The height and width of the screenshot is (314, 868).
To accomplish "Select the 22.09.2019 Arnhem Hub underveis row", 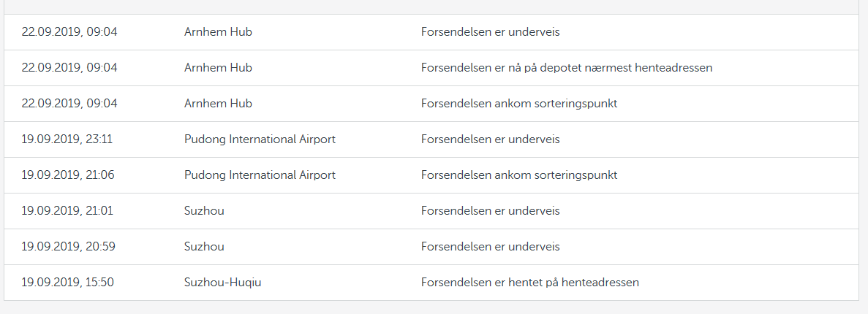I will [x=431, y=32].
